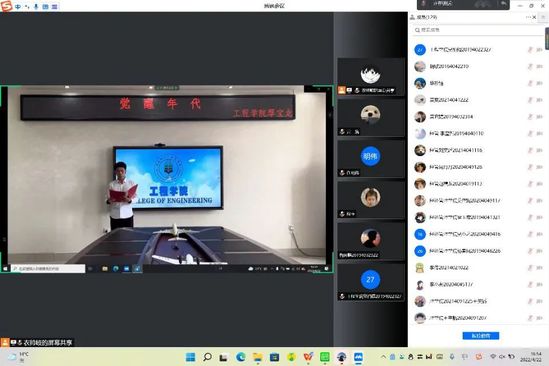Open Microsoft Edge from the taskbar
Screen dimensions: 549x366
pyautogui.click(x=241, y=357)
